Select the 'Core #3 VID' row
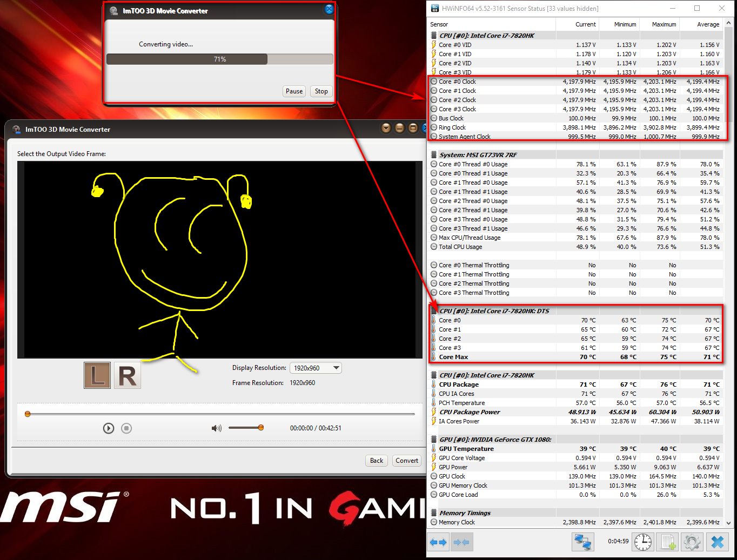Screen dimensions: 737x560 576,72
